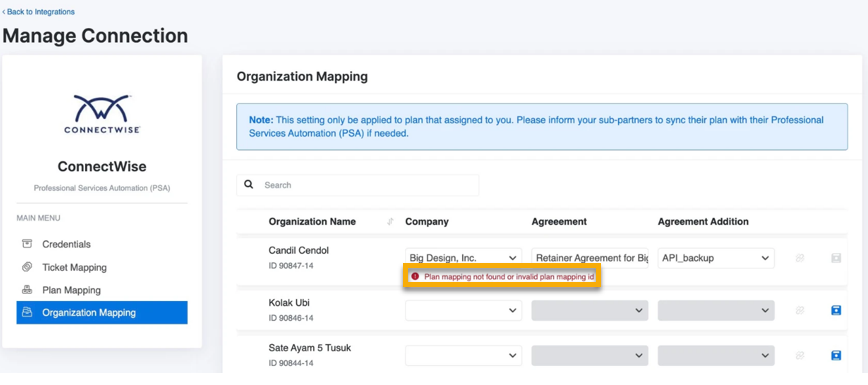This screenshot has height=385, width=868.
Task: Click the Agreement Addition column header
Action: coord(703,222)
